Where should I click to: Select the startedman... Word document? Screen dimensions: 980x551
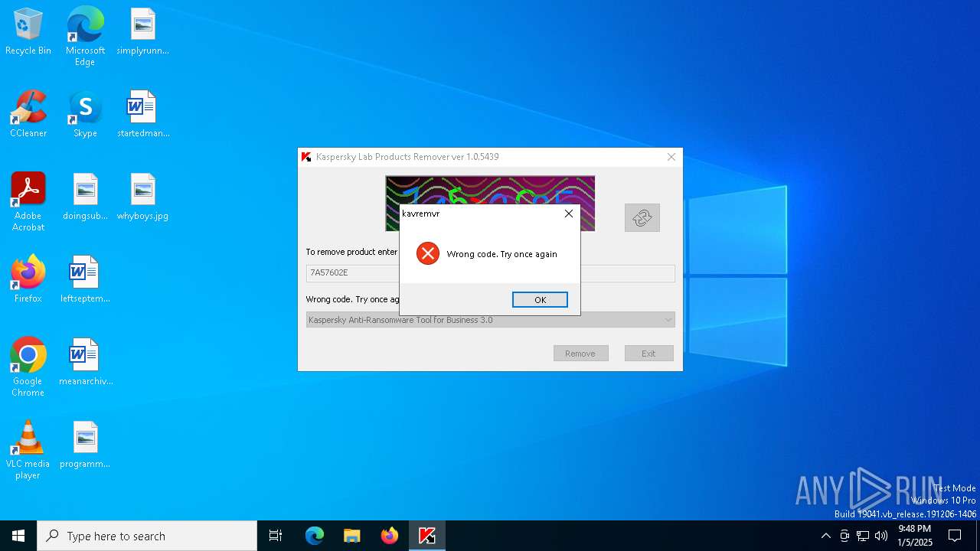[142, 115]
